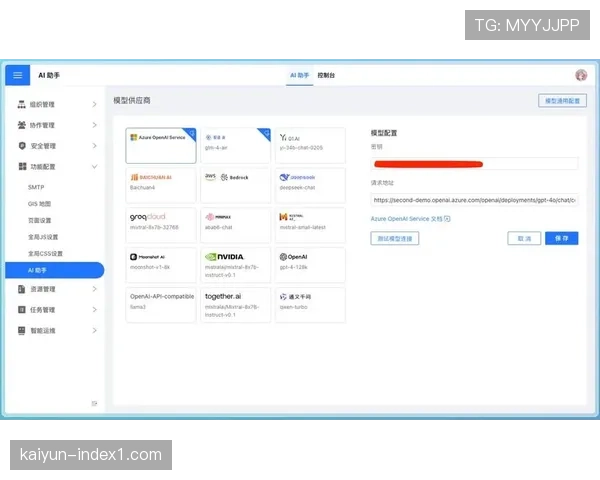Select the OpenAI gpt-4-128k provider card

pyautogui.click(x=310, y=265)
